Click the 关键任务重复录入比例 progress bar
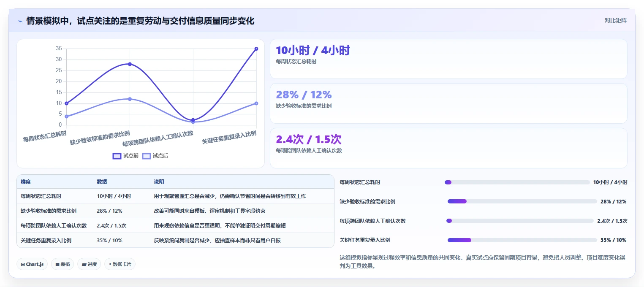The height and width of the screenshot is (287, 644). 522,240
